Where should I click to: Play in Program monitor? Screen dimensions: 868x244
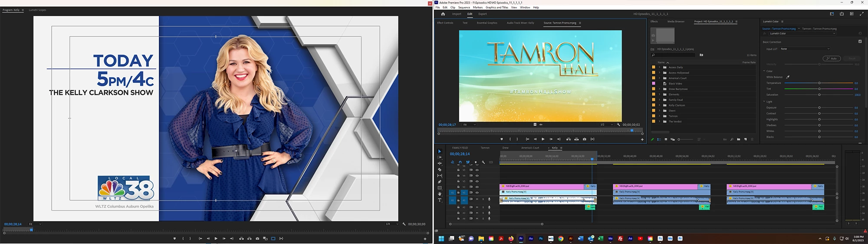click(216, 238)
